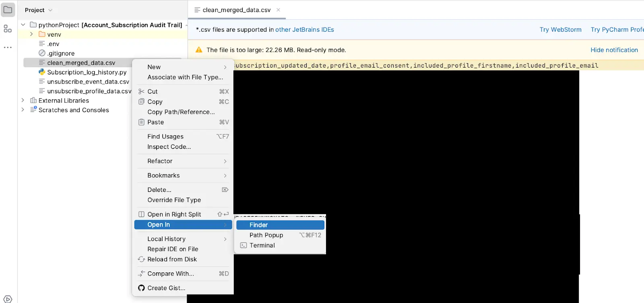Viewport: 644px width, 303px height.
Task: Click the Hide notification link
Action: click(x=614, y=50)
